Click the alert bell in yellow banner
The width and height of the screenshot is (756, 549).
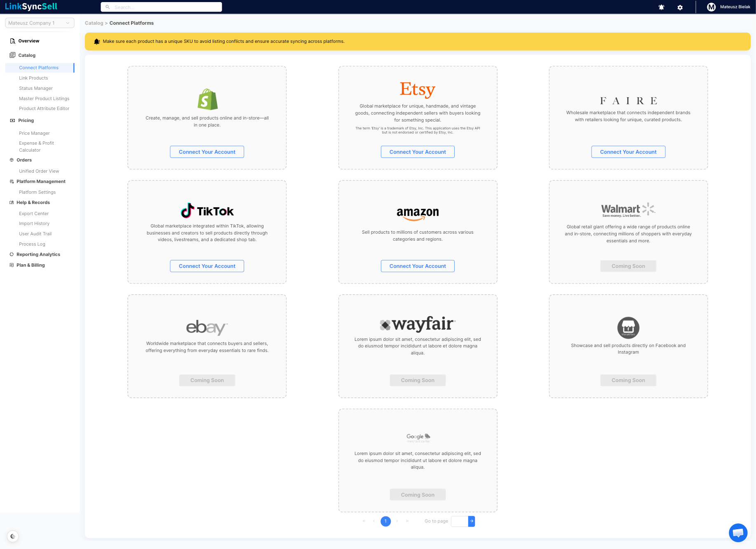click(97, 42)
